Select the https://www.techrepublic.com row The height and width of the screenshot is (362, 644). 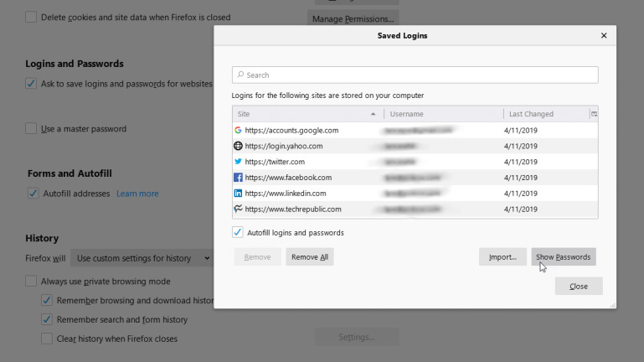click(x=415, y=209)
